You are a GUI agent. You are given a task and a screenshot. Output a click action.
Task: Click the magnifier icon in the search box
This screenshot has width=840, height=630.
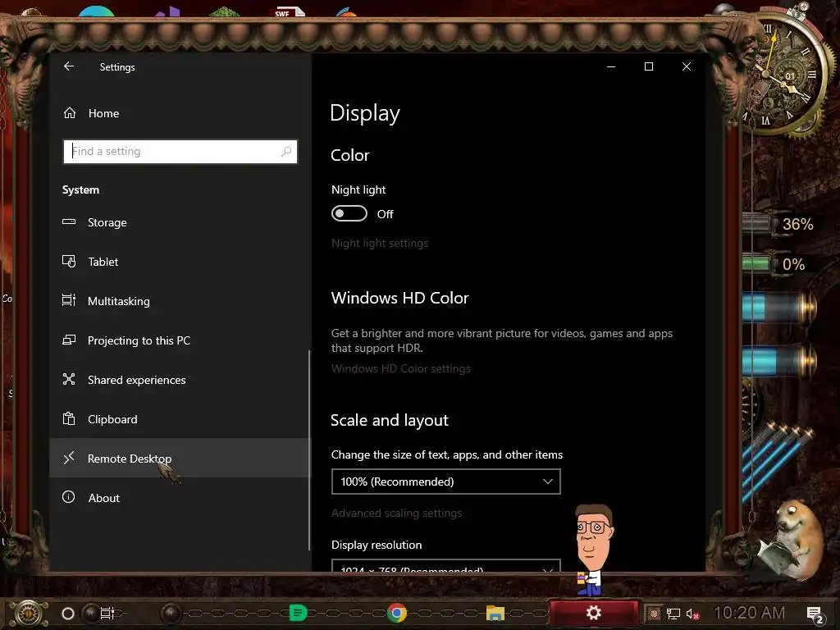click(x=286, y=151)
